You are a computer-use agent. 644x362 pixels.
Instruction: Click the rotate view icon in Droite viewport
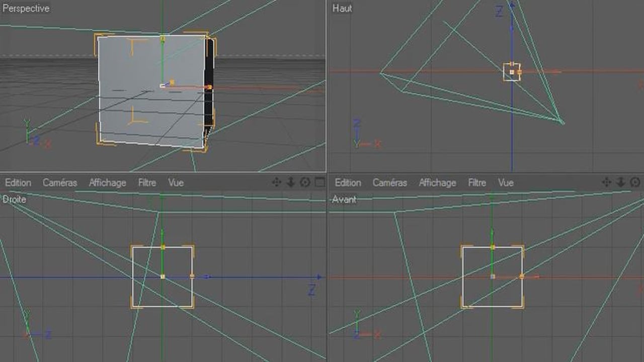point(305,183)
